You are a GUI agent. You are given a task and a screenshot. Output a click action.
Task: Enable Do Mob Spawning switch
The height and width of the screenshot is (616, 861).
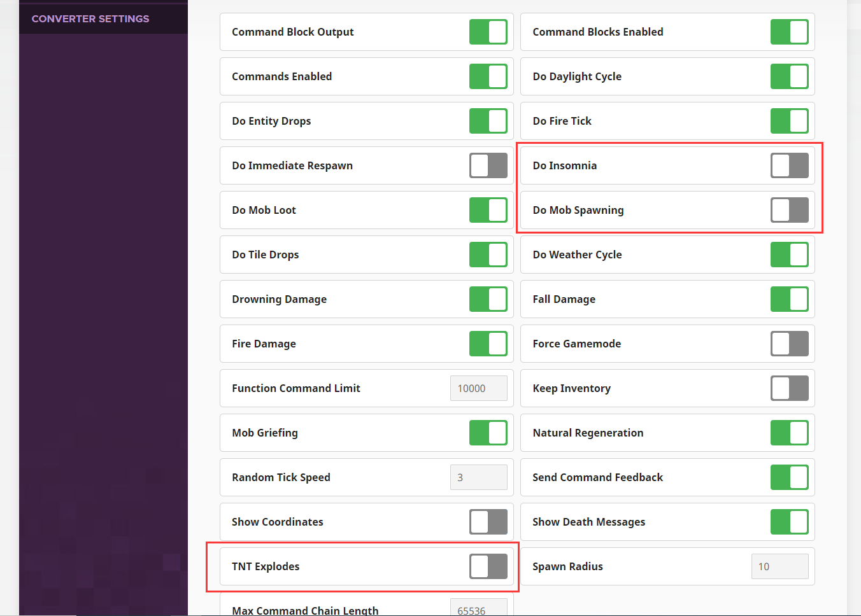pyautogui.click(x=790, y=210)
